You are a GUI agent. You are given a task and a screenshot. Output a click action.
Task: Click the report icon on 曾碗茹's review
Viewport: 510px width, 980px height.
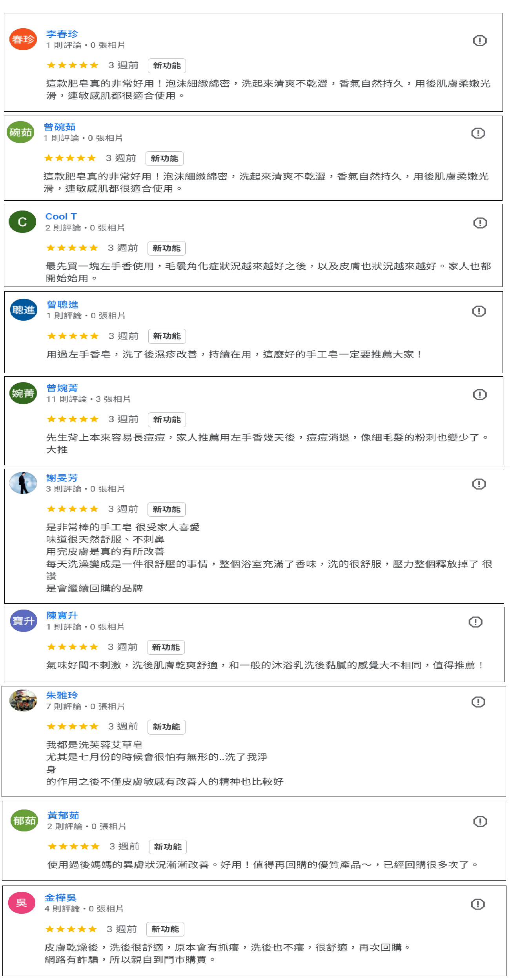click(478, 133)
